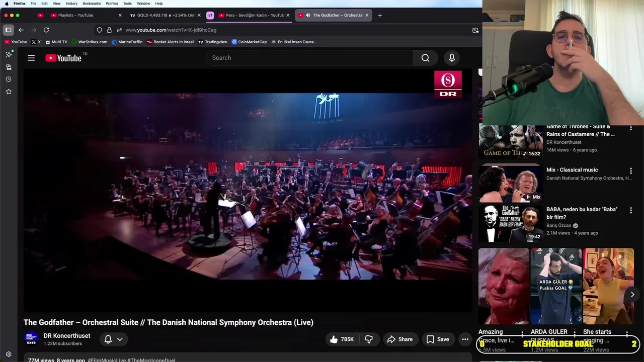Viewport: 644px width, 362px height.
Task: Like the video with 785K likes
Action: pos(342,339)
